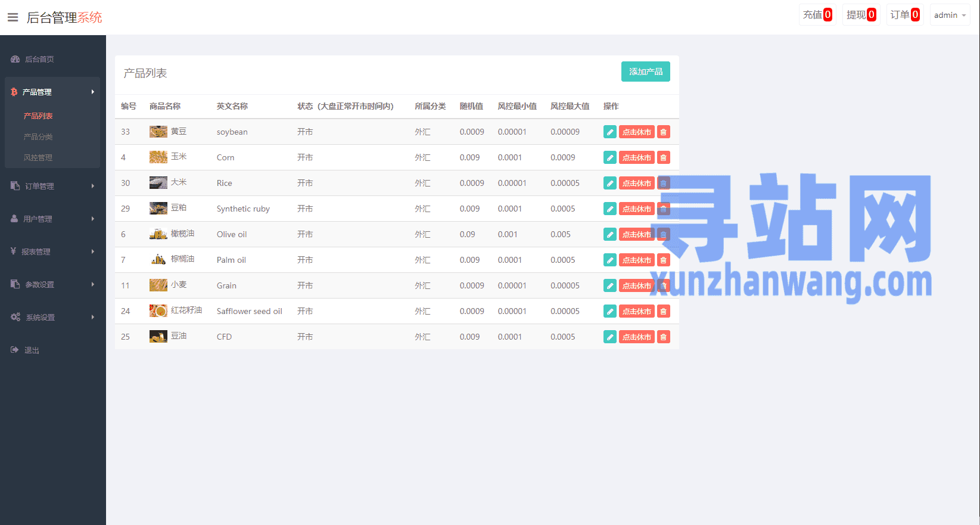Click the 后台首页 dashboard icon
The image size is (980, 525).
point(15,59)
